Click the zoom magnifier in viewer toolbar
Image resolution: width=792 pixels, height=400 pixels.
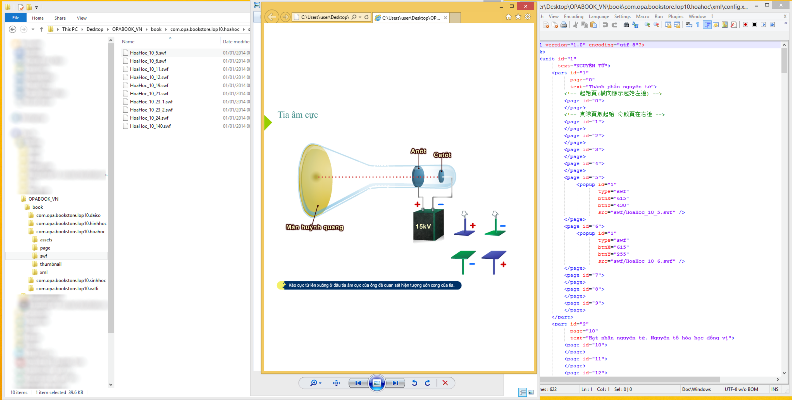point(315,383)
